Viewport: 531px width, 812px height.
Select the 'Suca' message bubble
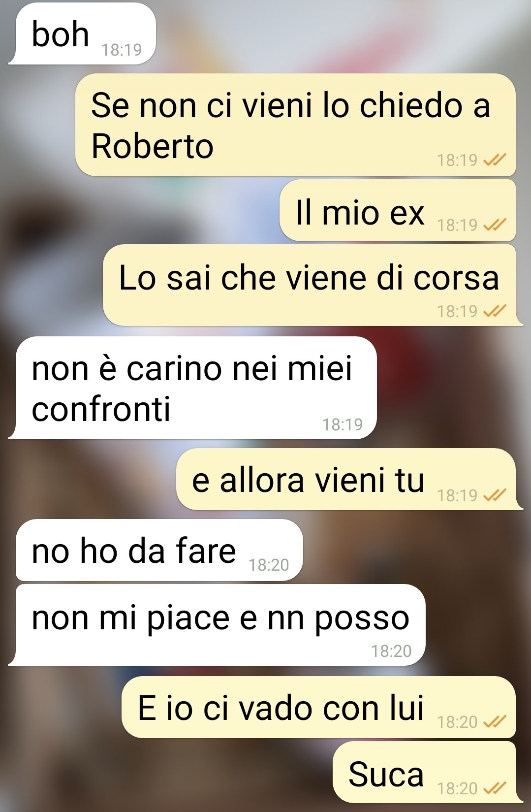pos(424,772)
